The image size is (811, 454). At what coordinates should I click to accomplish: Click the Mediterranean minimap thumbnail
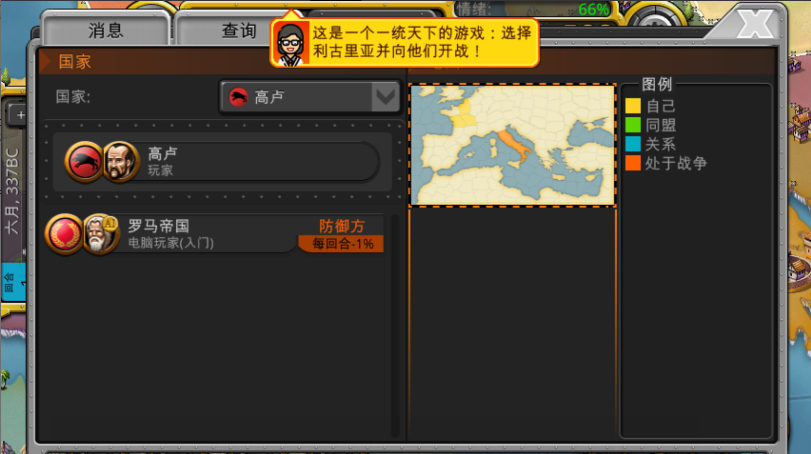(512, 145)
